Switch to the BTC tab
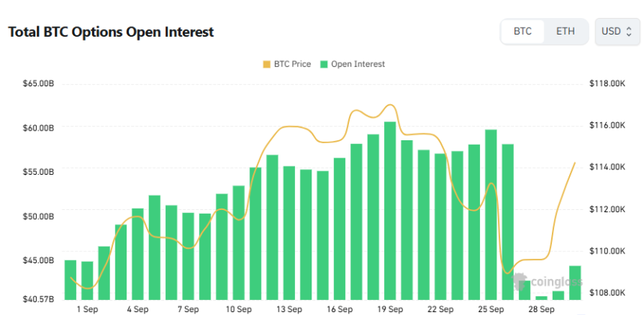This screenshot has height=315, width=644. click(523, 31)
